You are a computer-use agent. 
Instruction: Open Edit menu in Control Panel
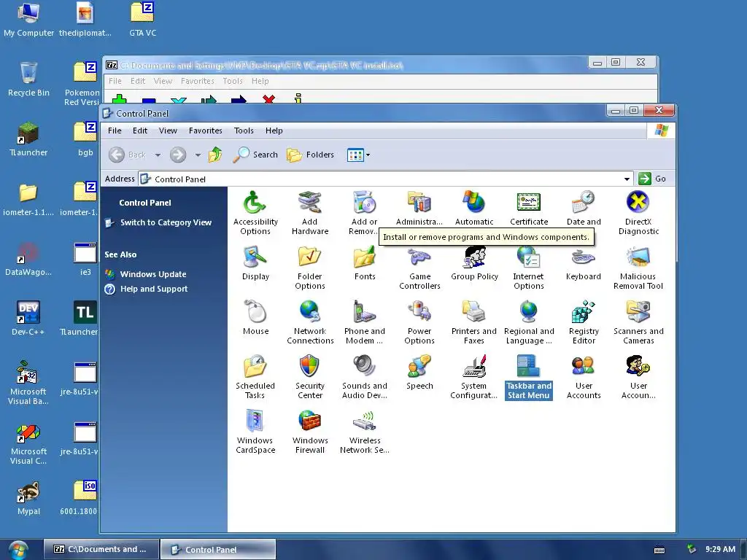(140, 131)
